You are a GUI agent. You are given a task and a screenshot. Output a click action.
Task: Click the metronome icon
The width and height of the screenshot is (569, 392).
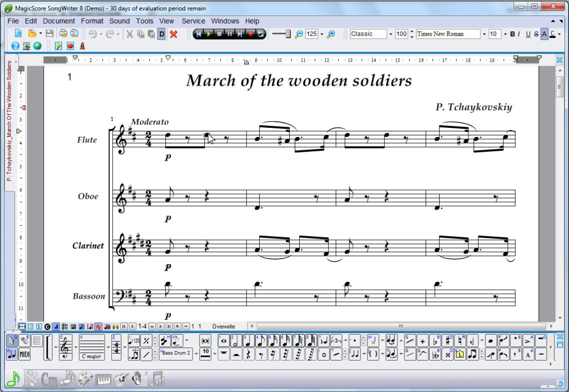[x=82, y=46]
